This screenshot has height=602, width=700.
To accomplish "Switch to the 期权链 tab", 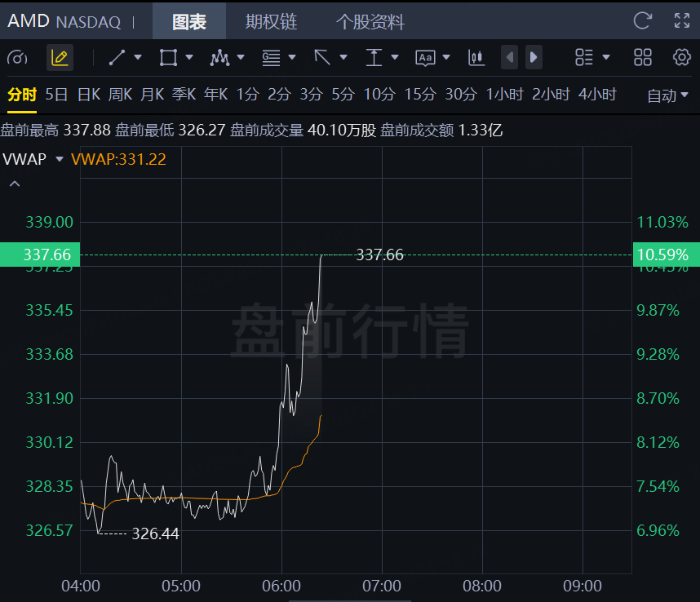I will pyautogui.click(x=271, y=21).
